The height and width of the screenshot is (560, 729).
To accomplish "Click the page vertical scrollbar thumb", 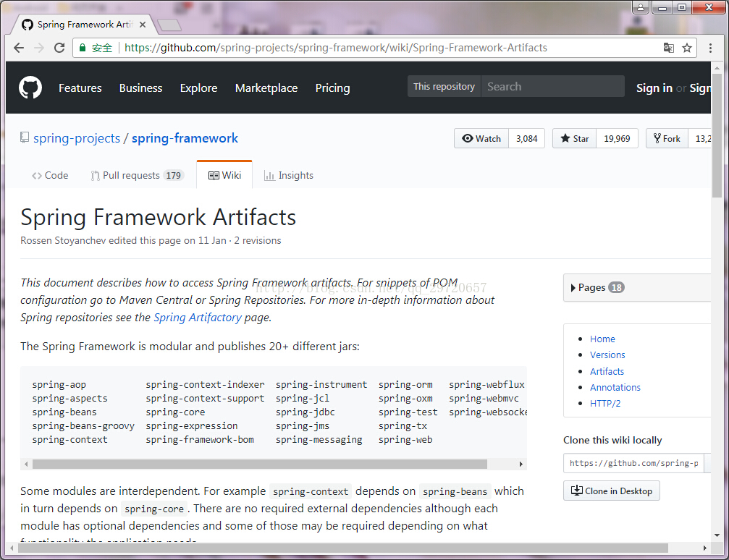I will pyautogui.click(x=717, y=135).
